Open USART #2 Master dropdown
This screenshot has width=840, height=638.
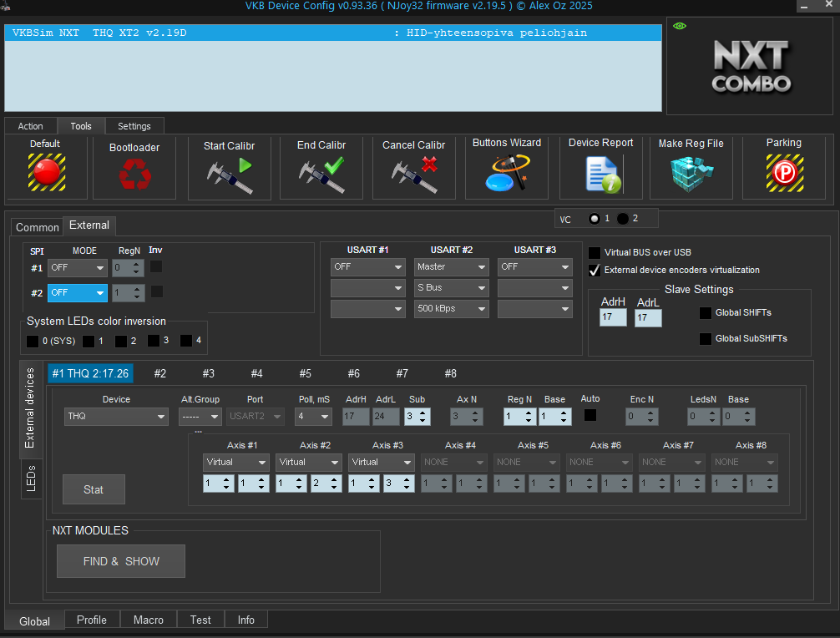[x=451, y=266]
